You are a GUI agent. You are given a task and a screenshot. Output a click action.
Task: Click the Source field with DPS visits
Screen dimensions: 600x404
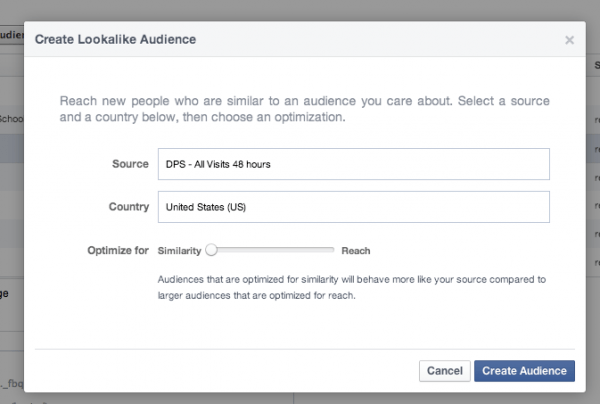(354, 164)
